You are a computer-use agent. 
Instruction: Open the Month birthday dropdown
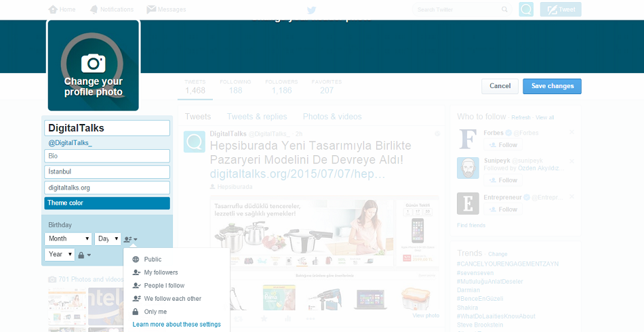pos(68,238)
